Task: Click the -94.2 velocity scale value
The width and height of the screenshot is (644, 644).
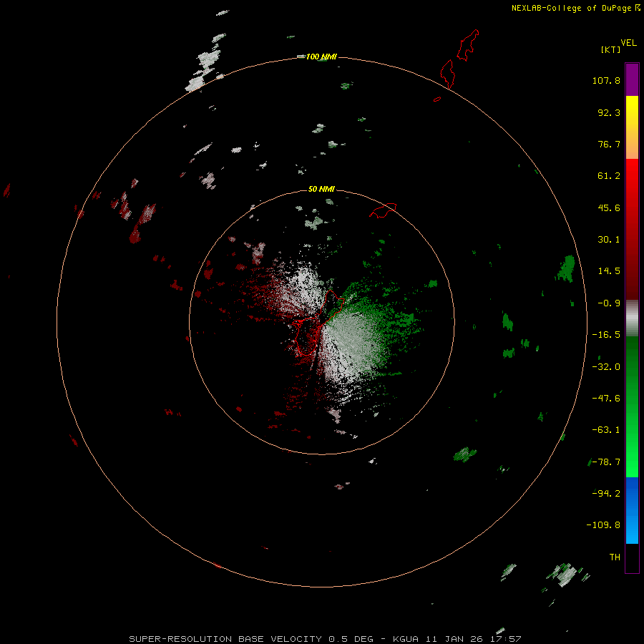Action: coord(606,493)
